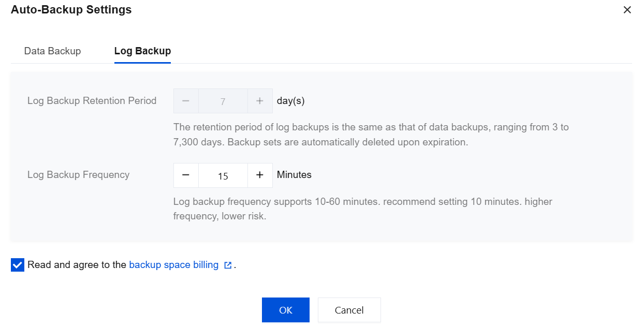The image size is (644, 327).
Task: Increase Log Backup Retention Period value
Action: [x=260, y=101]
